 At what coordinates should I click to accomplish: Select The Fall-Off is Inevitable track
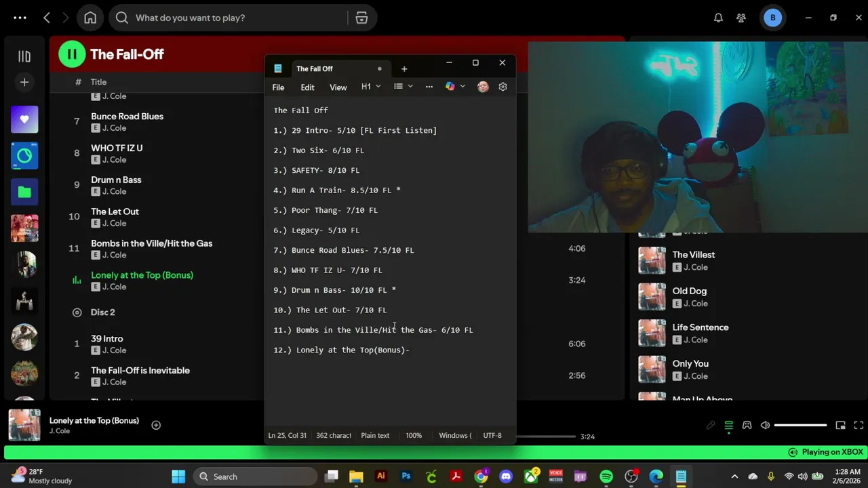[140, 371]
